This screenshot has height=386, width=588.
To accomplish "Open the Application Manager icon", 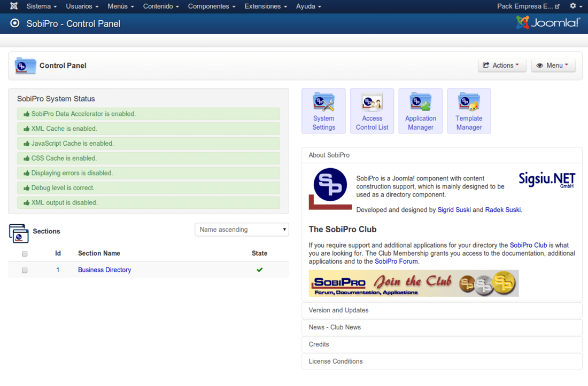I will tap(420, 111).
